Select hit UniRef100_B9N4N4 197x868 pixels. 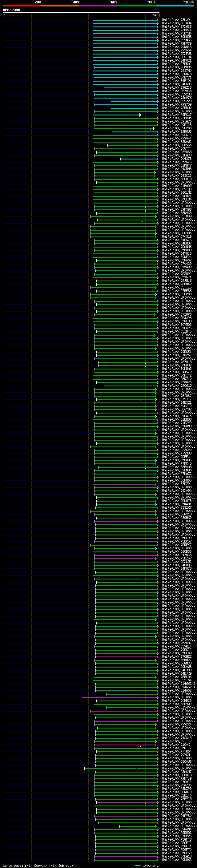(176, 829)
